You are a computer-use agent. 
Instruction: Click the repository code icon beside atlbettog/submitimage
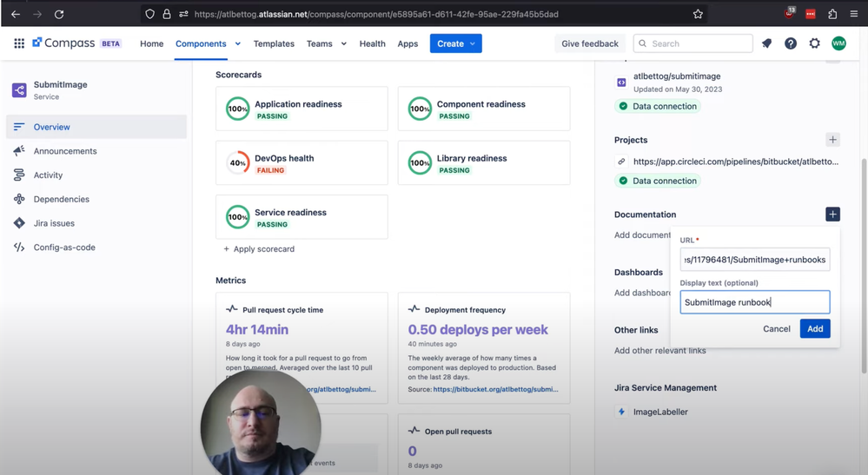(x=621, y=82)
